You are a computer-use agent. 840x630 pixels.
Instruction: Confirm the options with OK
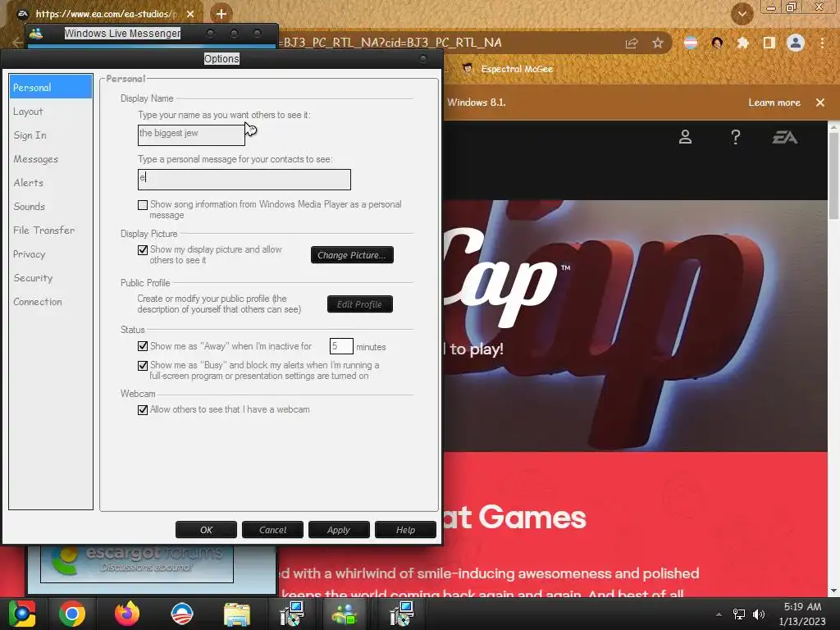pyautogui.click(x=206, y=530)
